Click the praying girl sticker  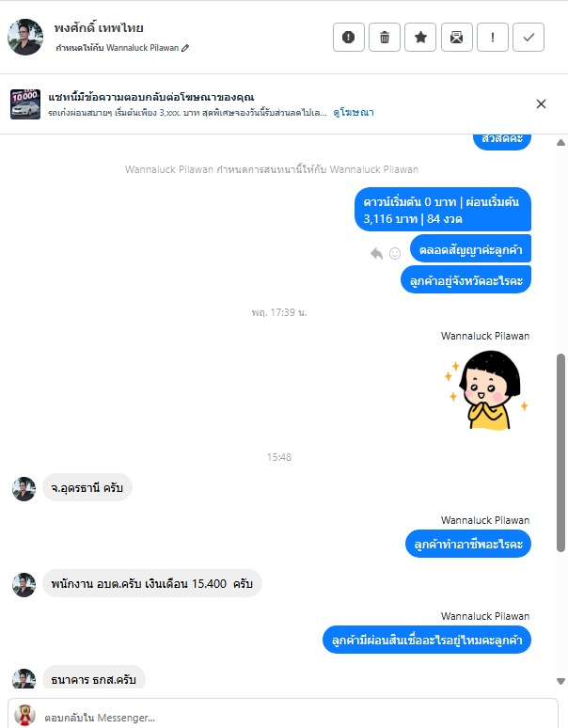[x=486, y=390]
